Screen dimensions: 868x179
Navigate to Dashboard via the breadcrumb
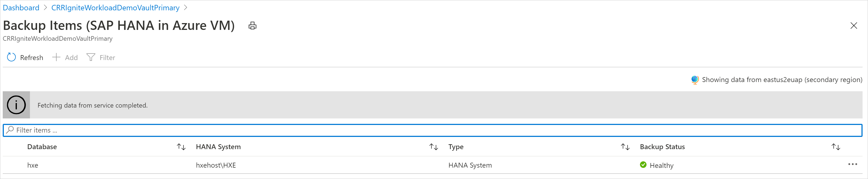click(21, 7)
